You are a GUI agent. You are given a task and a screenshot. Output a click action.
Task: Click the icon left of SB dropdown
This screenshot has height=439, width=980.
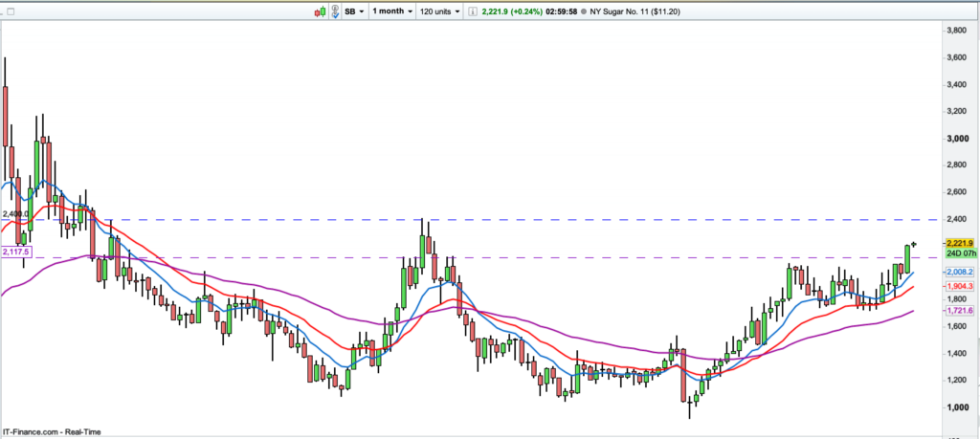click(x=334, y=11)
